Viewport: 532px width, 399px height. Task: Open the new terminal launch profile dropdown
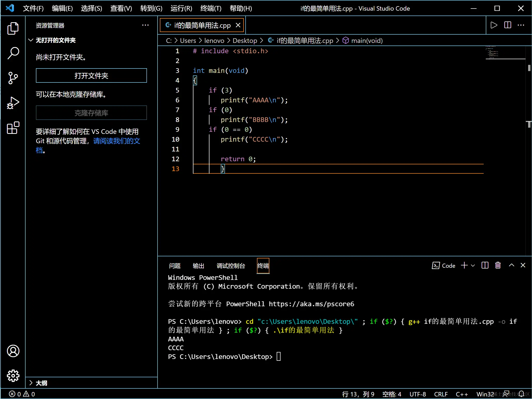click(473, 265)
